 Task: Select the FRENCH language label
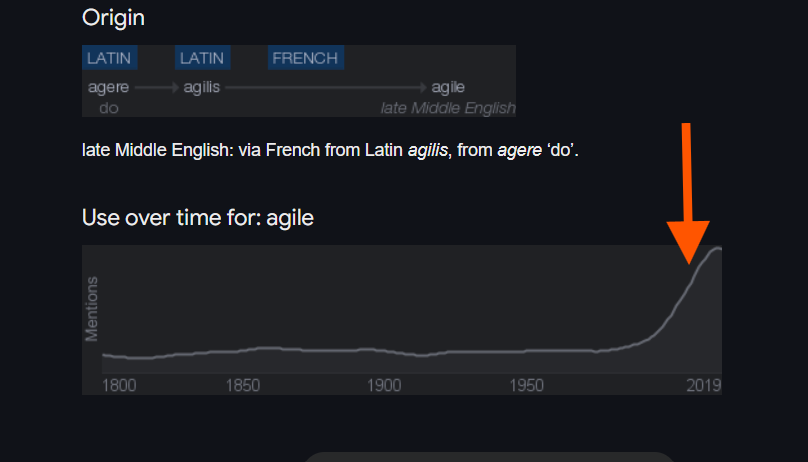[x=305, y=58]
